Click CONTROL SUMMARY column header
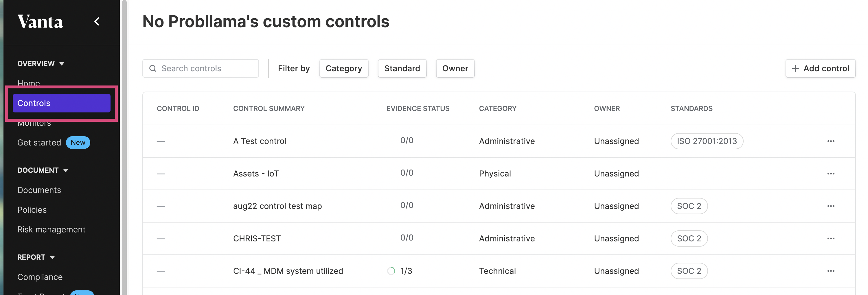The height and width of the screenshot is (295, 868). point(269,108)
